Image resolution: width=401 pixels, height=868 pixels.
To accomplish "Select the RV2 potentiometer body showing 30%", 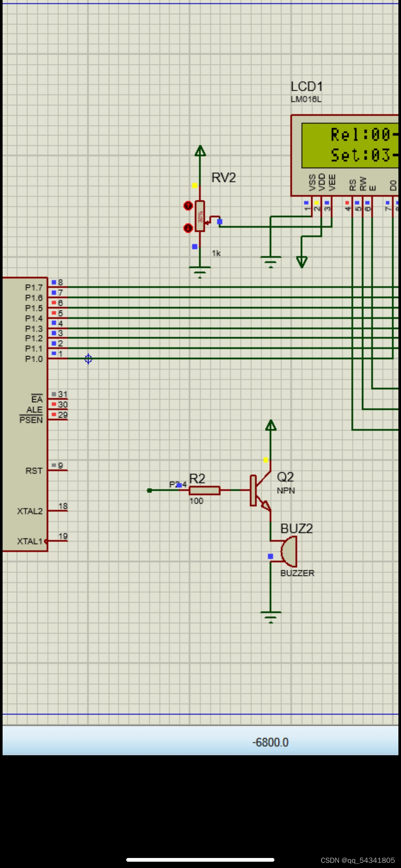I will [200, 216].
